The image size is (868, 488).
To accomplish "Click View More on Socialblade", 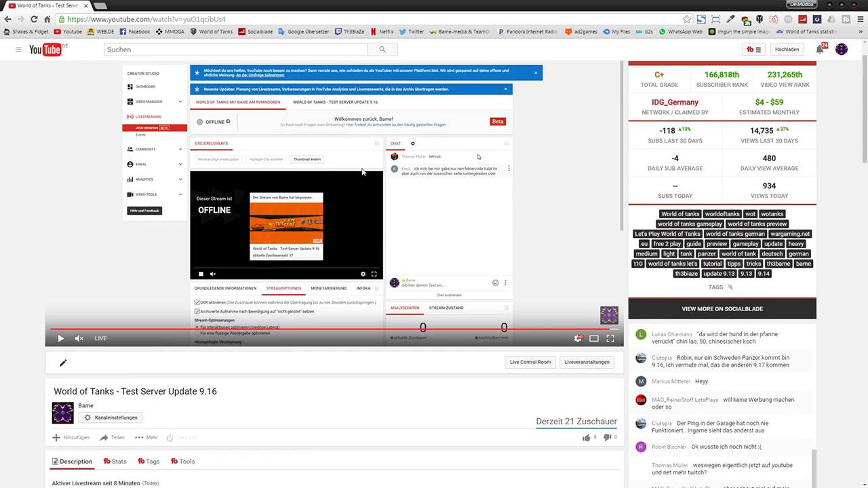I will (722, 308).
